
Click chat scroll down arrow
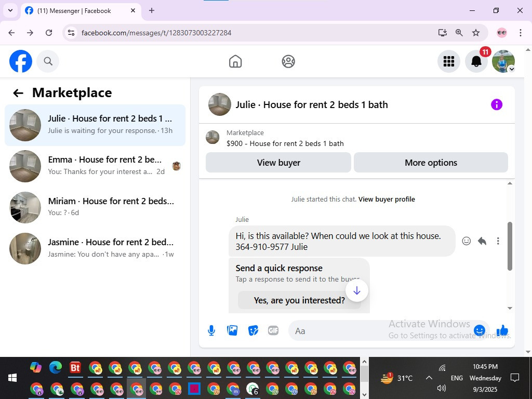[510, 308]
